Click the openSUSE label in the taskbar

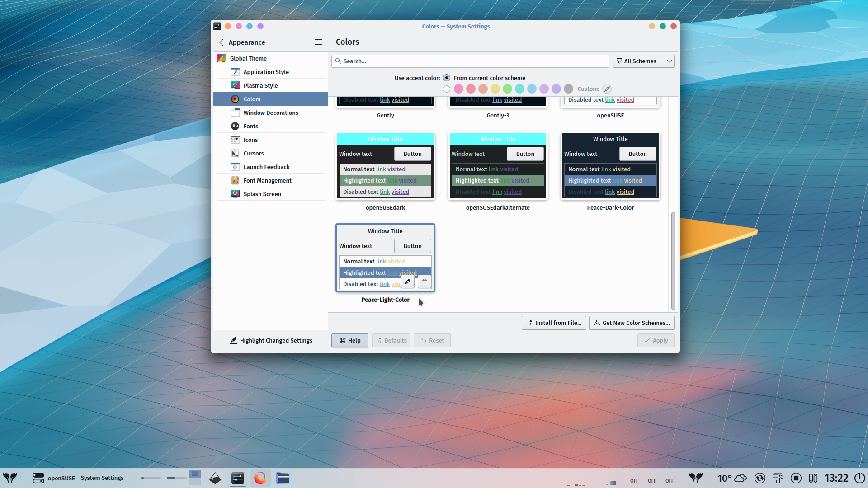61,478
